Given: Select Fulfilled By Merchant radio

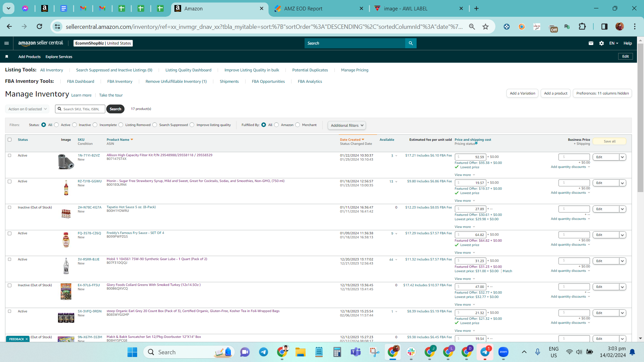Looking at the screenshot, I should tap(298, 125).
